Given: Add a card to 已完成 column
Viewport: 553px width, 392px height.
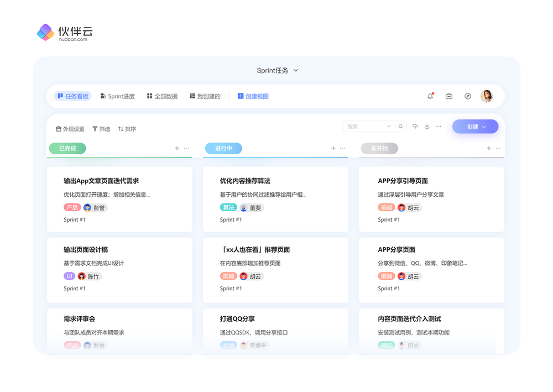Looking at the screenshot, I should tap(177, 148).
